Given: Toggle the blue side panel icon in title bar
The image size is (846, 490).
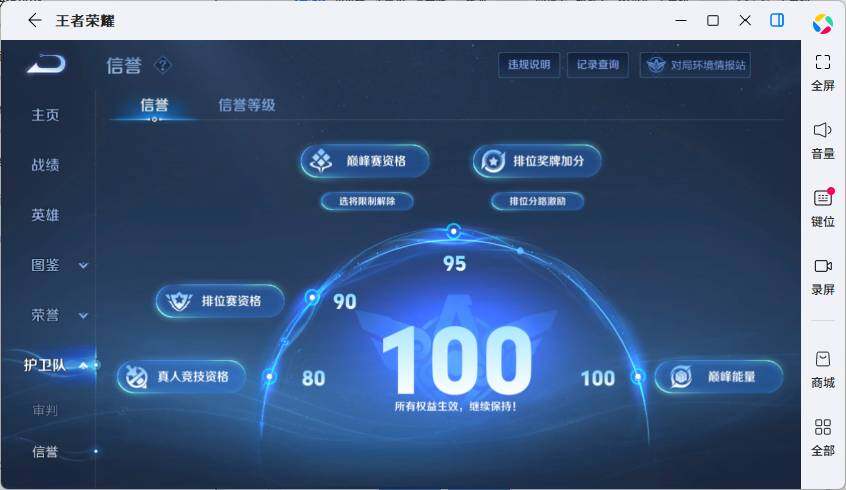Looking at the screenshot, I should coord(777,21).
